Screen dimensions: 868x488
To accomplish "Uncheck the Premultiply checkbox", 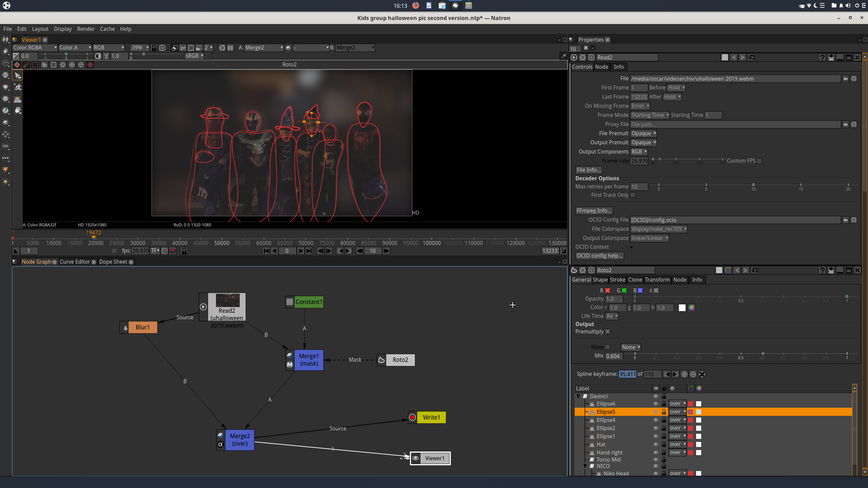I will click(608, 331).
